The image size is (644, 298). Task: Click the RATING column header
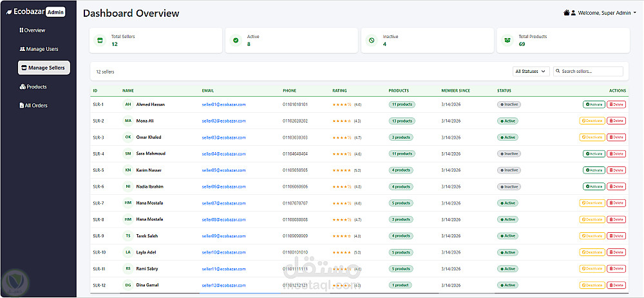point(339,90)
